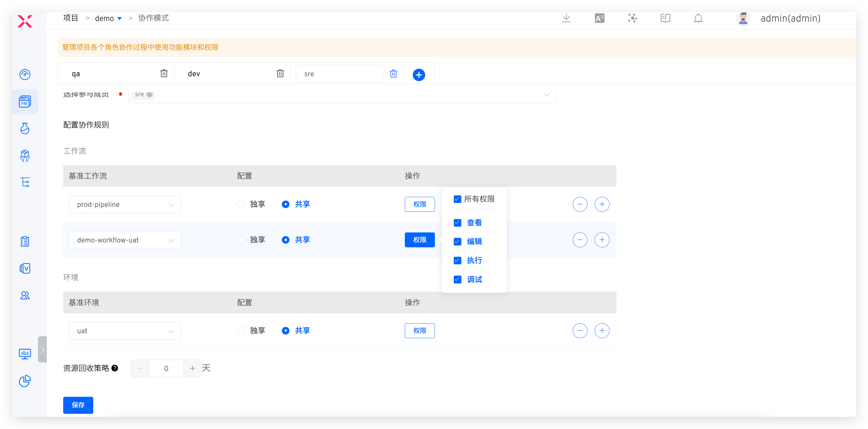Open the language translation icon
The height and width of the screenshot is (429, 868).
point(600,18)
